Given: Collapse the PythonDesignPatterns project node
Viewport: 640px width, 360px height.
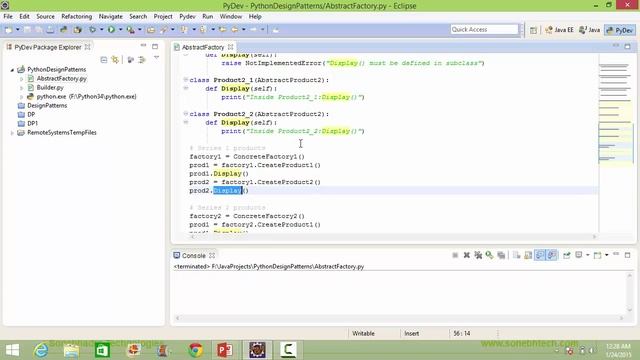Looking at the screenshot, I should [x=12, y=70].
